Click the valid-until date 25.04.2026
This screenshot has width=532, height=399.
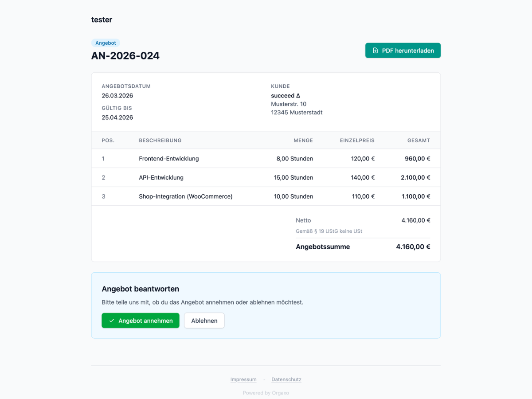click(x=117, y=117)
